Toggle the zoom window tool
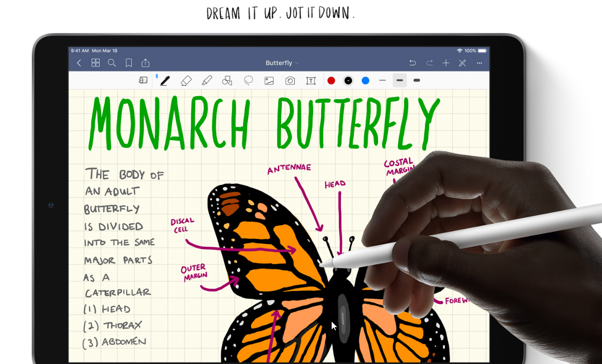 (143, 80)
